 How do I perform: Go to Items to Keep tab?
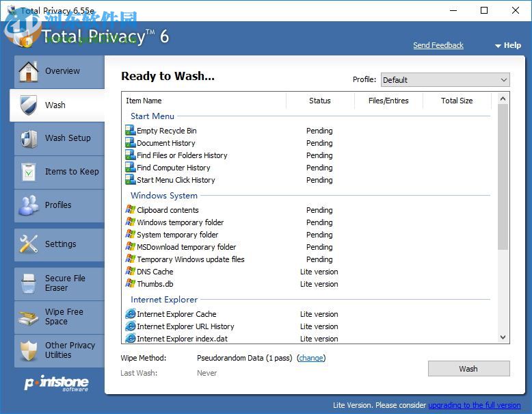[59, 172]
